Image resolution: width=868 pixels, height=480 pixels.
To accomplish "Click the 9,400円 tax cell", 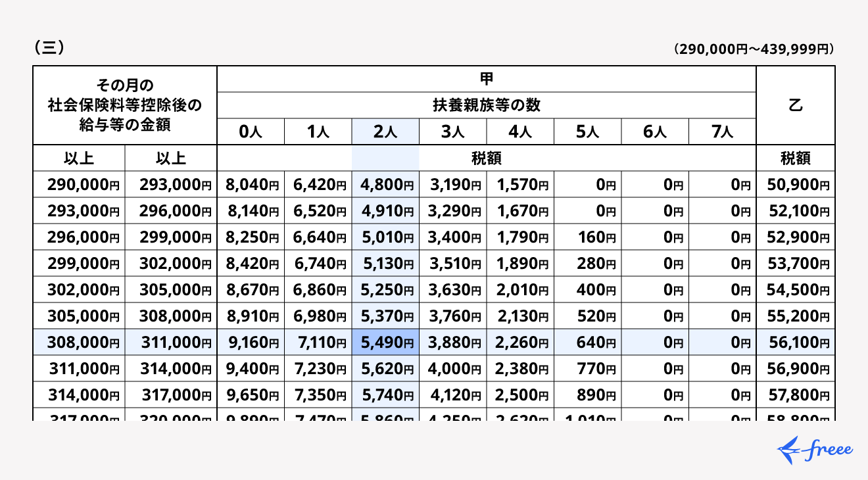I will coord(251,368).
